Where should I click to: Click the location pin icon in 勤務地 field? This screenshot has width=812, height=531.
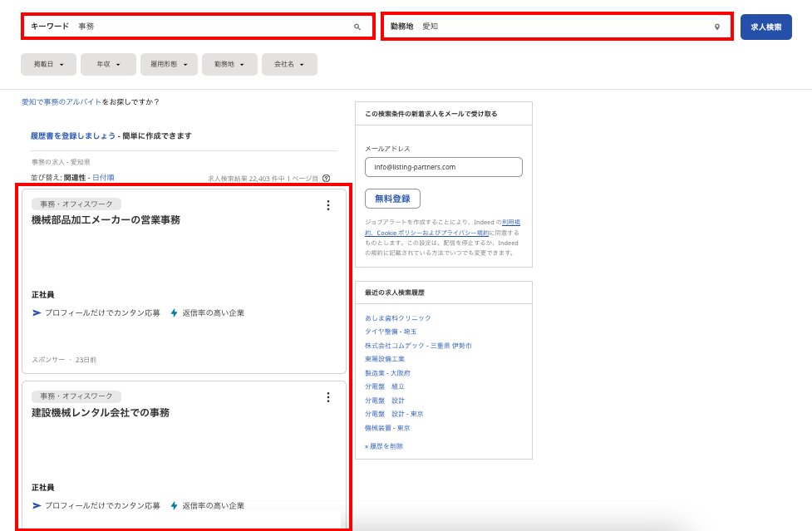point(717,27)
